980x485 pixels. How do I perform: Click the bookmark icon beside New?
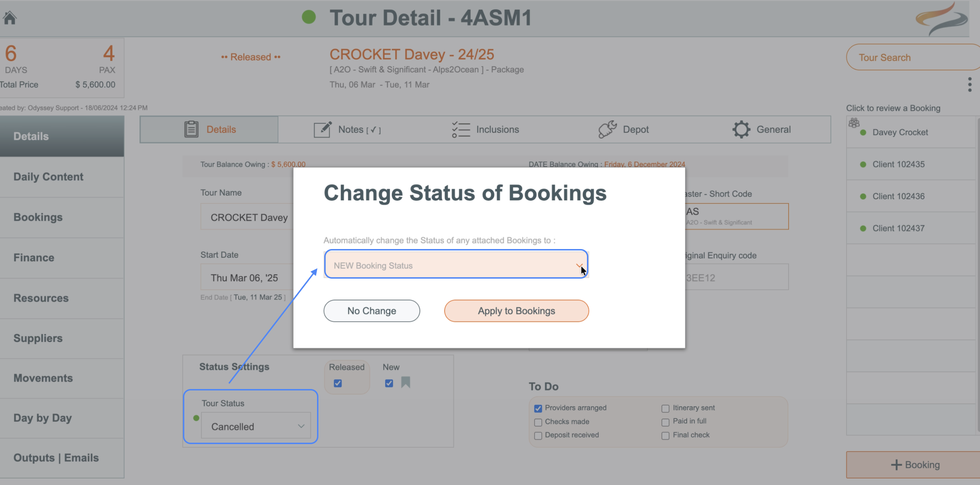pos(405,382)
